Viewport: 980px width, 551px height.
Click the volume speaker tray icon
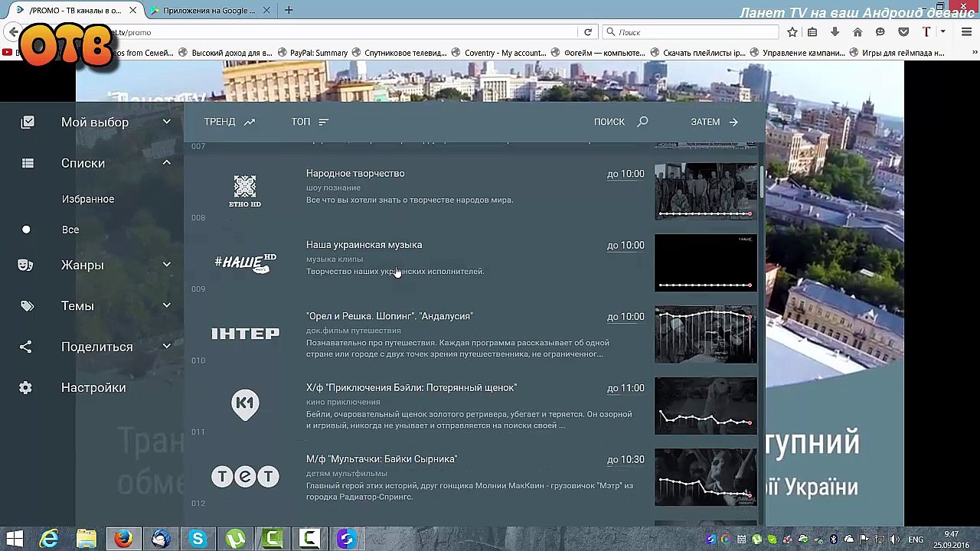894,540
